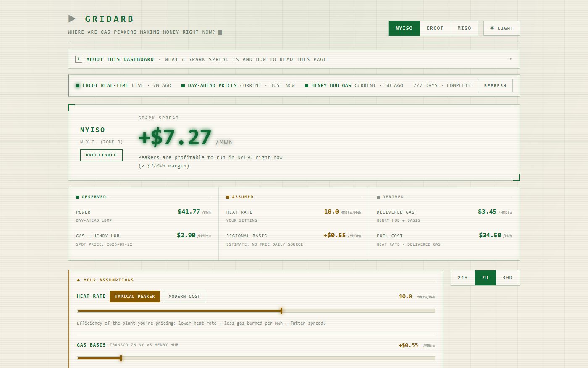Viewport: 588px width, 368px height.
Task: Click the $2.90 Henry Hub gas price
Action: point(186,235)
